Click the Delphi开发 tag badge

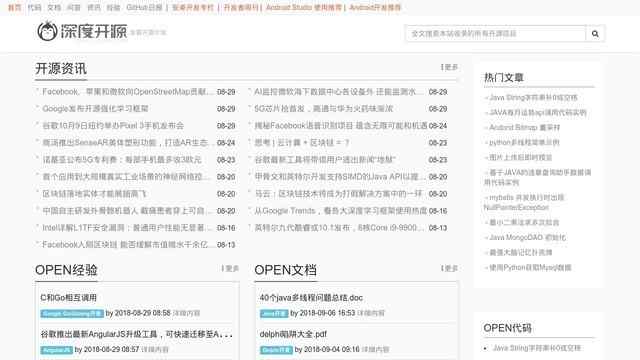click(x=276, y=350)
